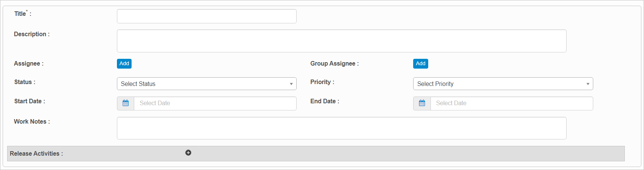This screenshot has width=644, height=170.
Task: Click the Description field label
Action: click(x=32, y=34)
